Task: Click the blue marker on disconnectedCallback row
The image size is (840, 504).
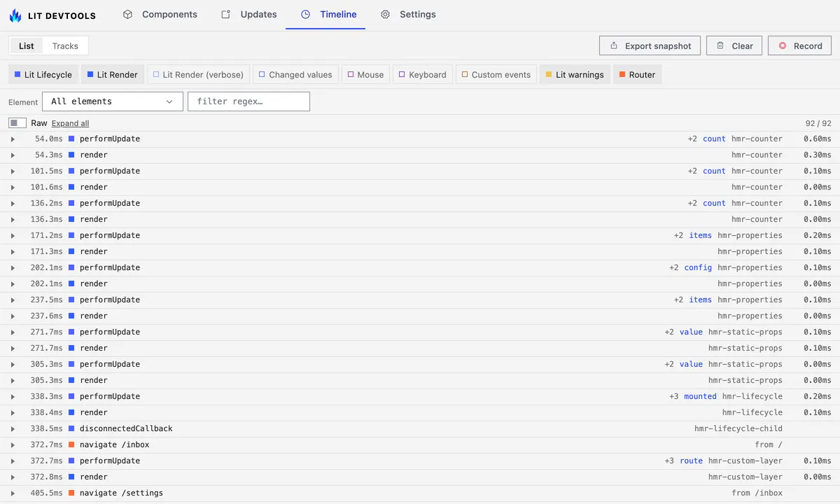Action: [x=71, y=428]
